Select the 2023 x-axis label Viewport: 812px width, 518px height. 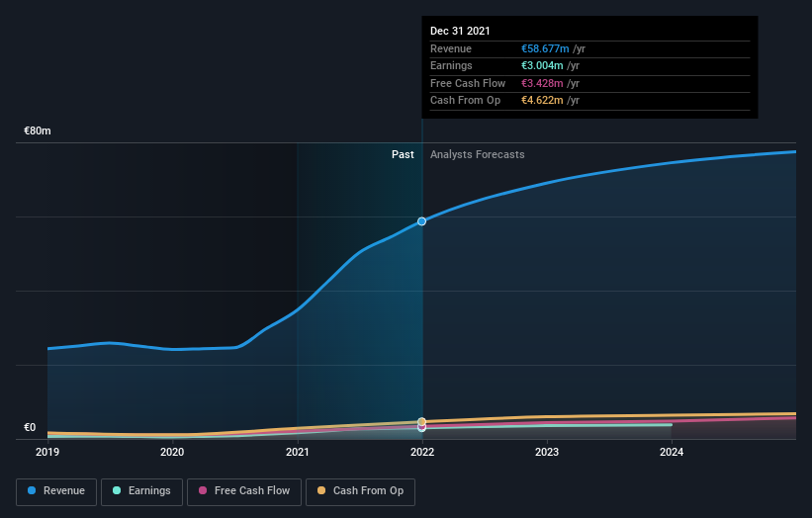(547, 453)
